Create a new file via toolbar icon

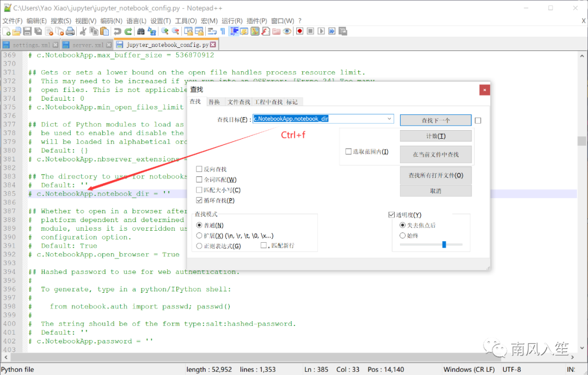(7, 31)
